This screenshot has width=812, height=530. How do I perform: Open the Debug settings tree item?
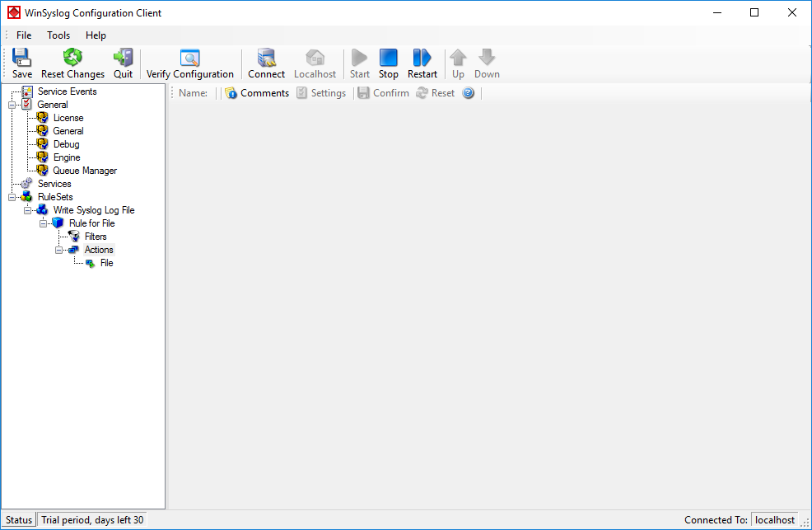click(x=66, y=144)
